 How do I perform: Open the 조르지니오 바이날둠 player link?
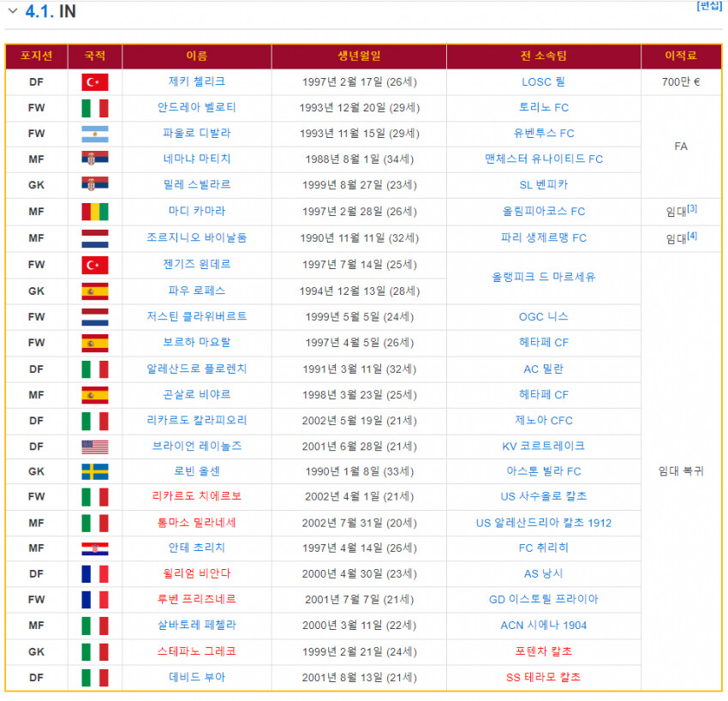pyautogui.click(x=196, y=238)
